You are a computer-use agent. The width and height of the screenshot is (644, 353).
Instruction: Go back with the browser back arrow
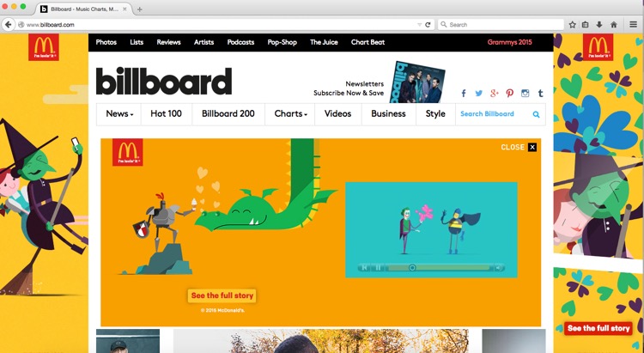tap(8, 25)
